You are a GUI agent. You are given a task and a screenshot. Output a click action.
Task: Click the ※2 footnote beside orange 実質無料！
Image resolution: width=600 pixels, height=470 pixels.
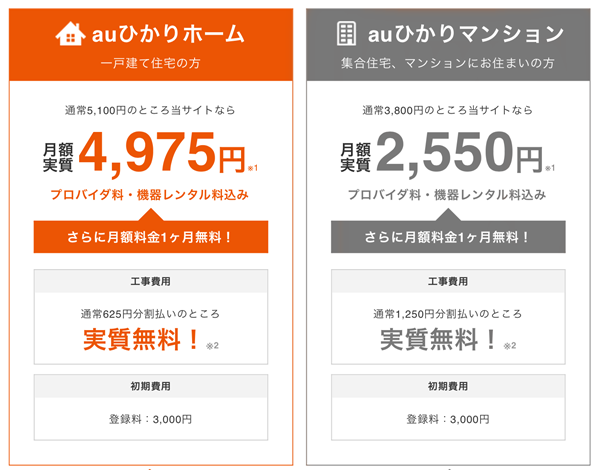point(212,346)
